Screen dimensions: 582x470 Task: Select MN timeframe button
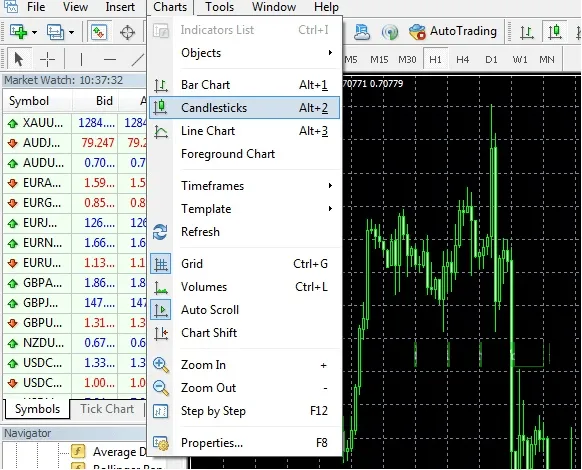tap(547, 59)
